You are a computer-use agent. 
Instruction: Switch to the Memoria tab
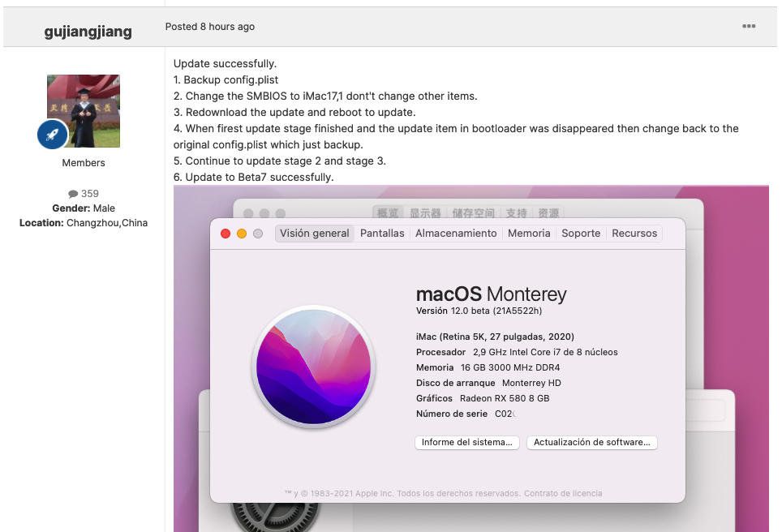529,234
